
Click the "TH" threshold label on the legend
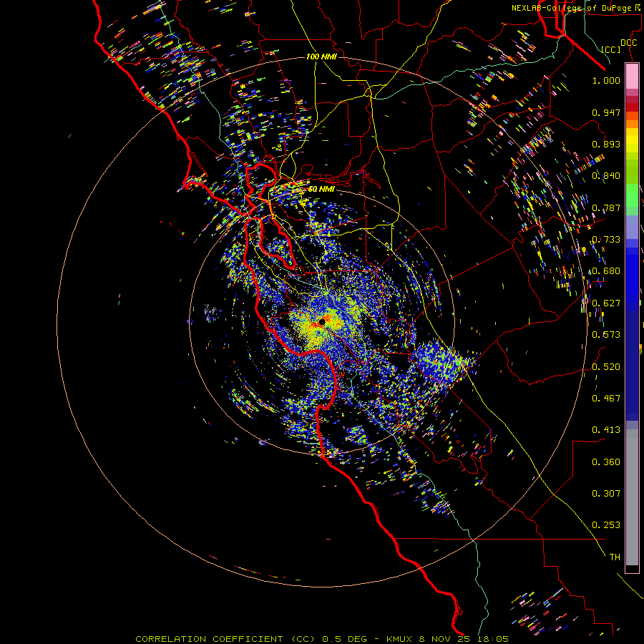tap(615, 557)
